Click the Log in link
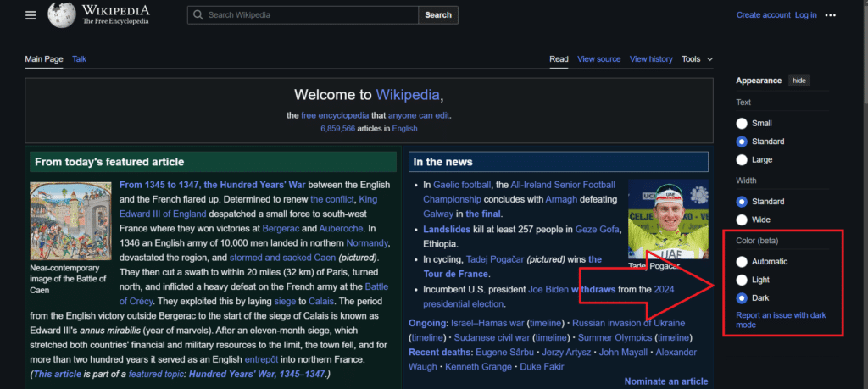The width and height of the screenshot is (868, 389). click(806, 15)
